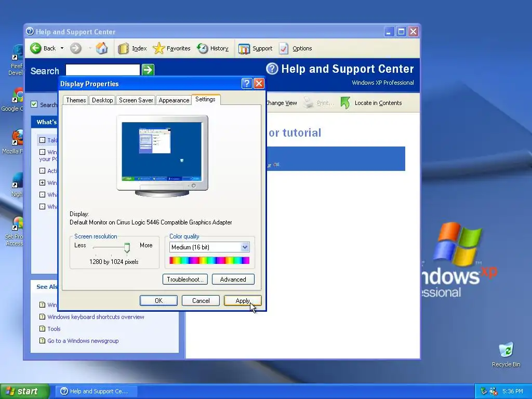Click Change View in Help window

pos(281,103)
